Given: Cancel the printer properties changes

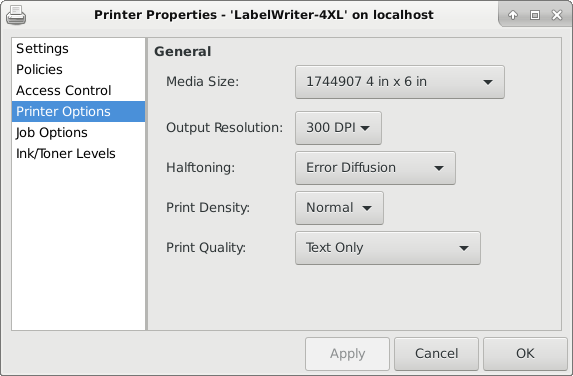Looking at the screenshot, I should pyautogui.click(x=436, y=354).
